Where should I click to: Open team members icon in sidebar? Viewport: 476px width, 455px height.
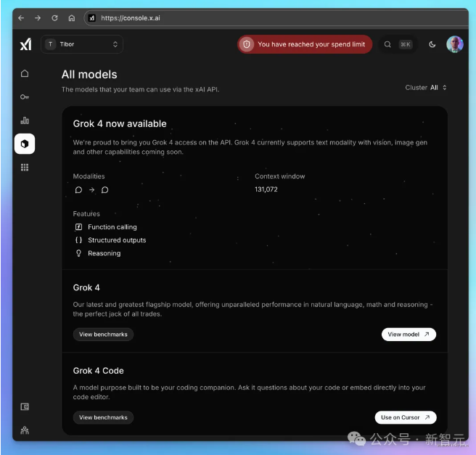(25, 430)
